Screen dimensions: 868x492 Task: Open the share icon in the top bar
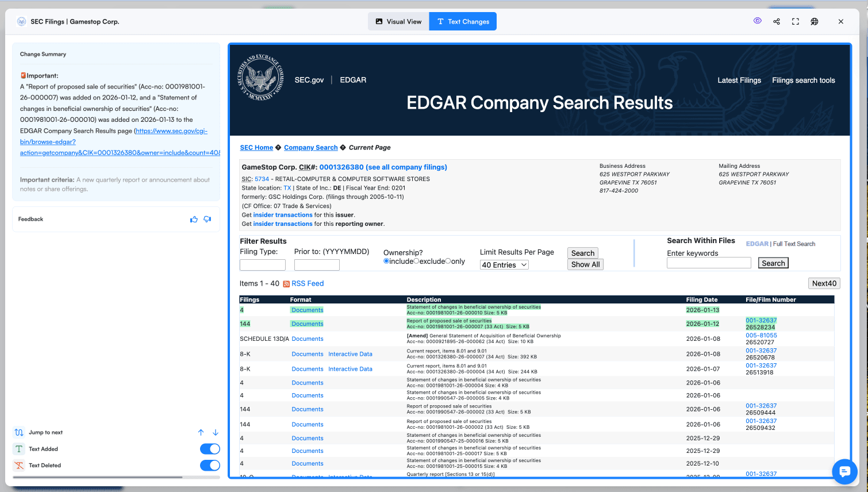pos(777,21)
